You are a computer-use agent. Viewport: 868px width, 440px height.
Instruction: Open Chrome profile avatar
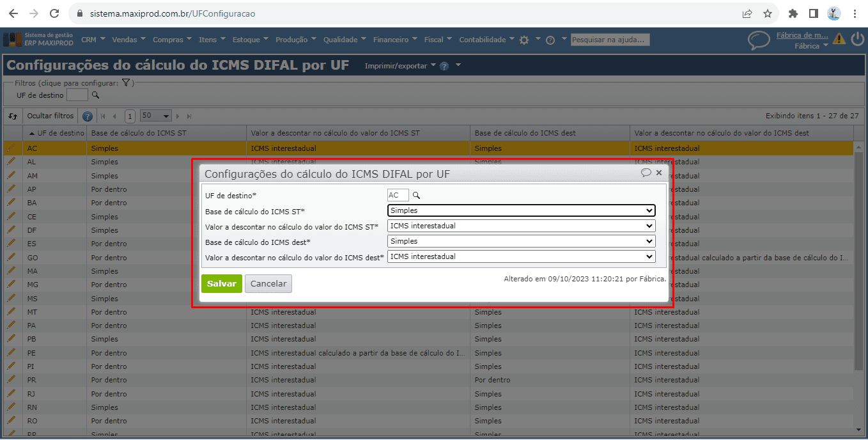coord(834,13)
